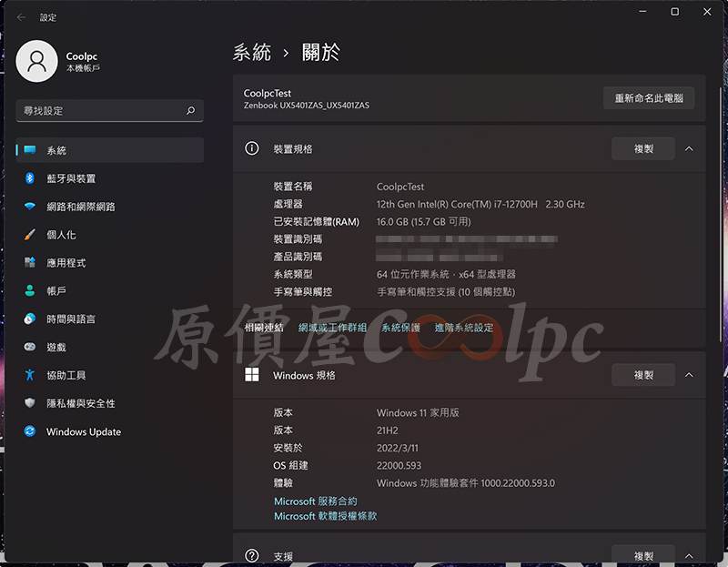Screen dimensions: 728x567
Task: Click the Windows 11 家用版 edition value
Action: coord(418,412)
